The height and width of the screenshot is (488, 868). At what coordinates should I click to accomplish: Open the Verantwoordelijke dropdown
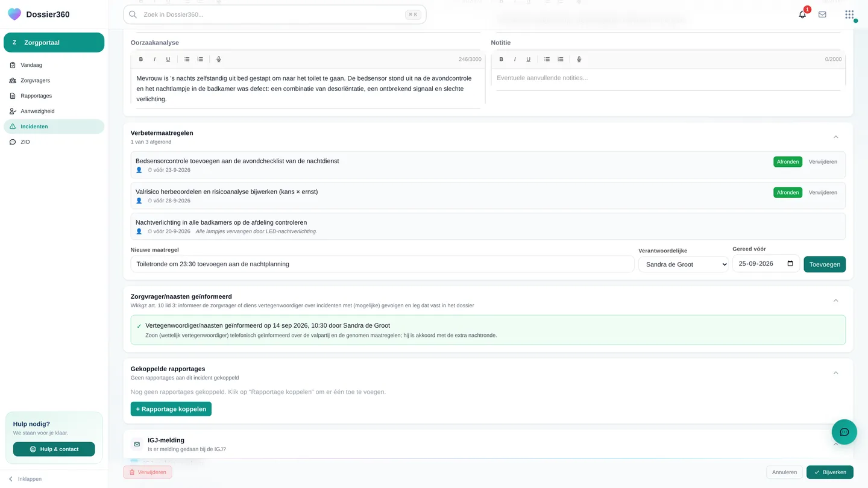(x=684, y=264)
